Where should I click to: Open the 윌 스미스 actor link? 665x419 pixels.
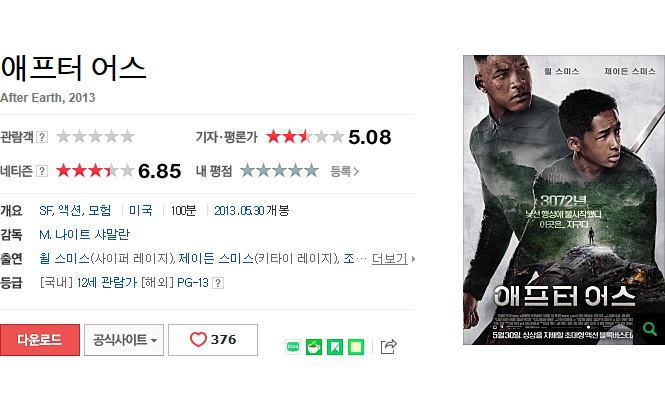click(64, 258)
